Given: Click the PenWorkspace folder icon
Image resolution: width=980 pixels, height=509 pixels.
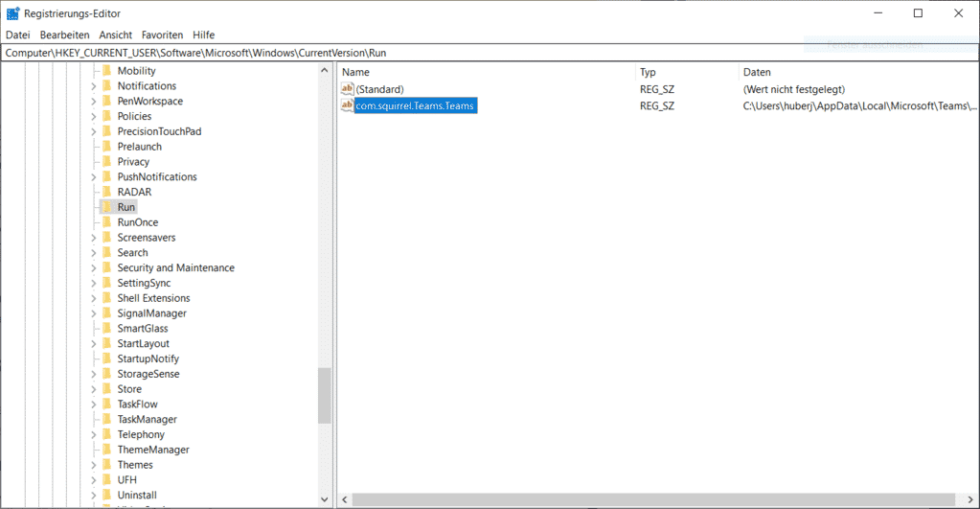Looking at the screenshot, I should pos(107,101).
